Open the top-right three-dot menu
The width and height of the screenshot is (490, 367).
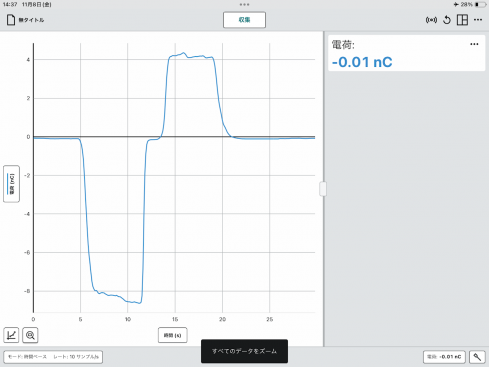478,20
